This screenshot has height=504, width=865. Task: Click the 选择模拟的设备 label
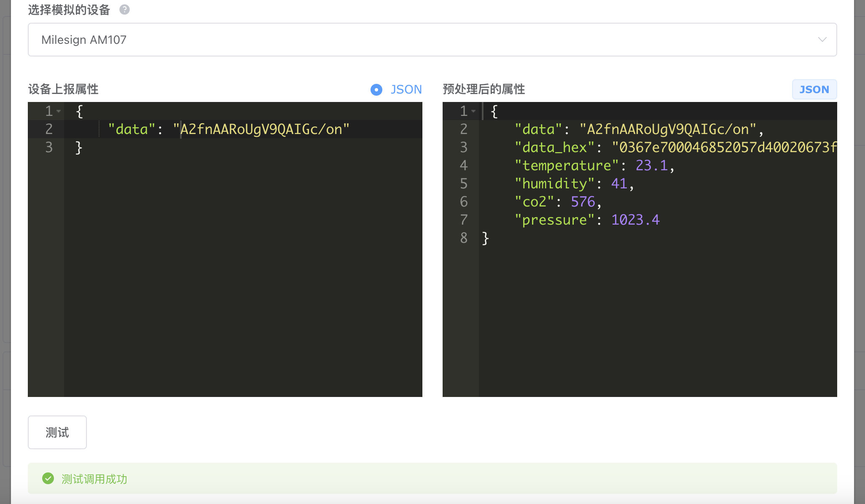pyautogui.click(x=69, y=10)
